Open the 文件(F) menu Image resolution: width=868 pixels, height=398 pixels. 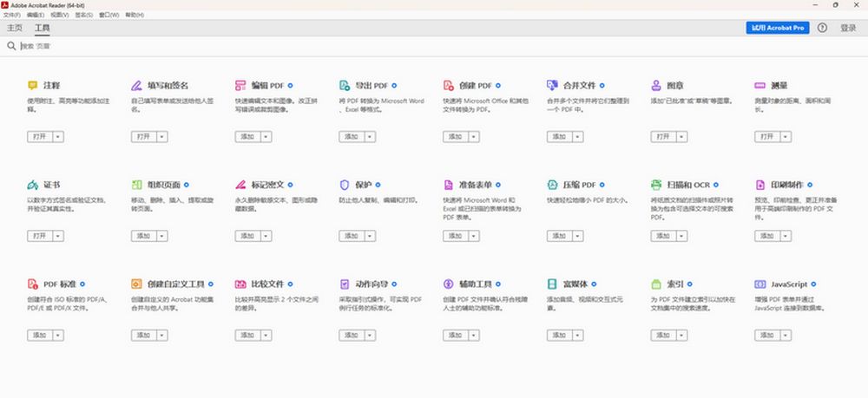[11, 15]
